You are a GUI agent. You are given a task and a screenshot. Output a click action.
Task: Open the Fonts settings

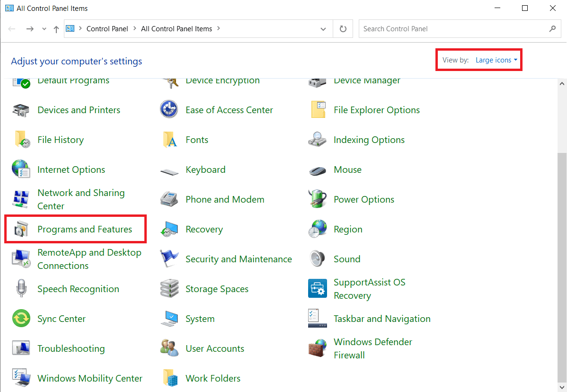point(197,140)
